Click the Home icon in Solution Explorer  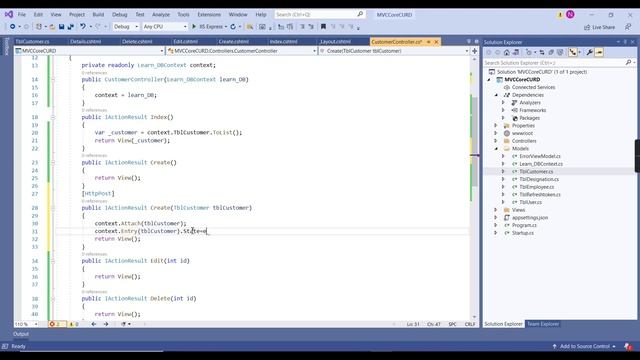point(507,52)
